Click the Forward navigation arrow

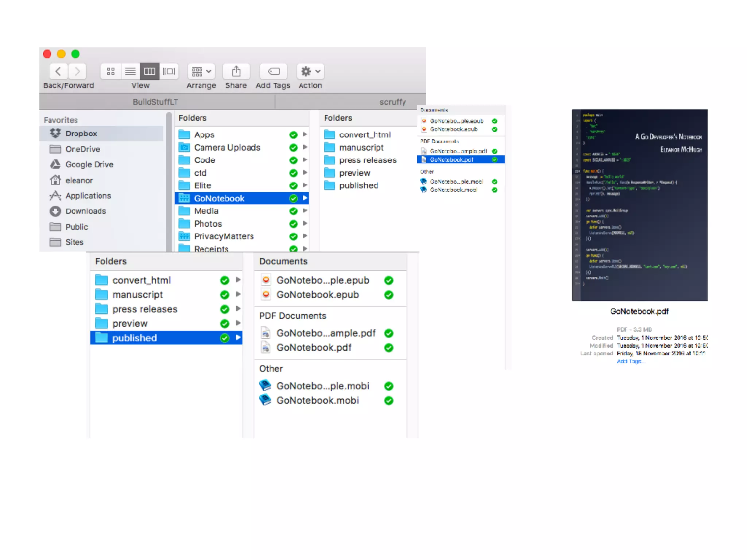77,71
